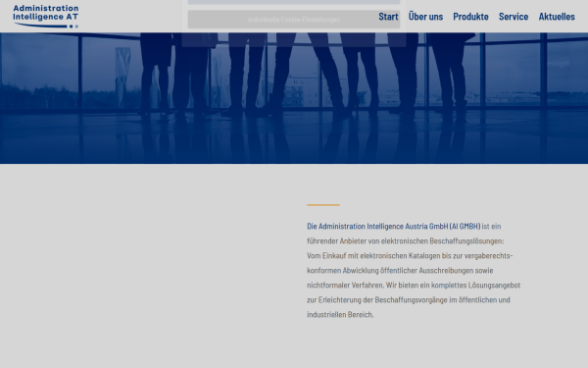This screenshot has width=588, height=368.
Task: Click the line 'zur Erleichterung der Beschaffungsvorgänge im öffentlichen und'
Action: [x=409, y=299]
